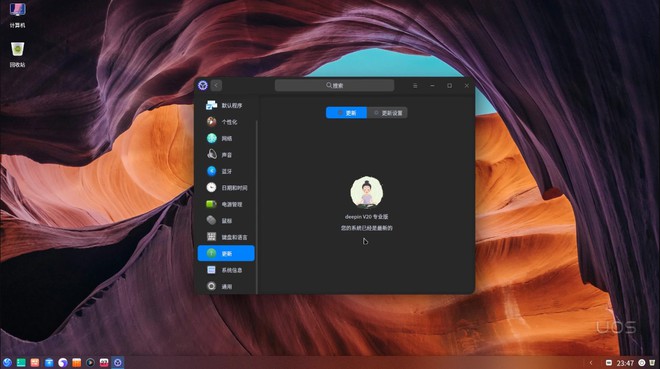Open 电源管理 (Power Management) settings

(226, 204)
